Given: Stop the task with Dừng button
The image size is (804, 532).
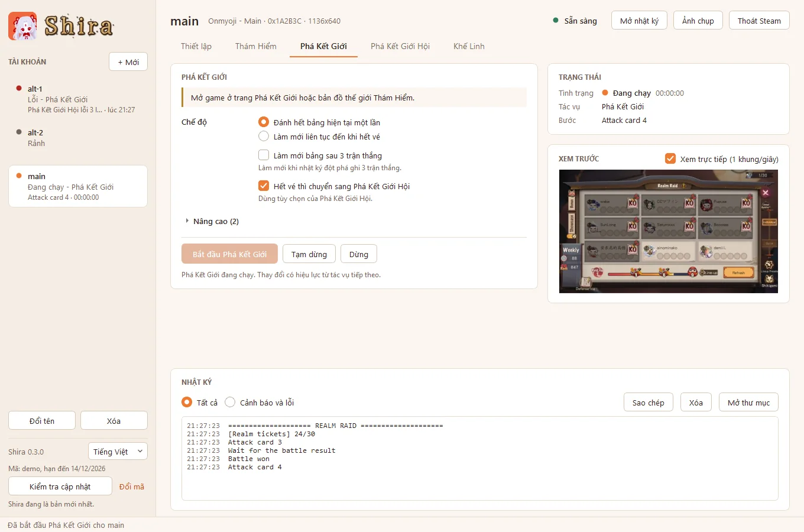Looking at the screenshot, I should 359,254.
